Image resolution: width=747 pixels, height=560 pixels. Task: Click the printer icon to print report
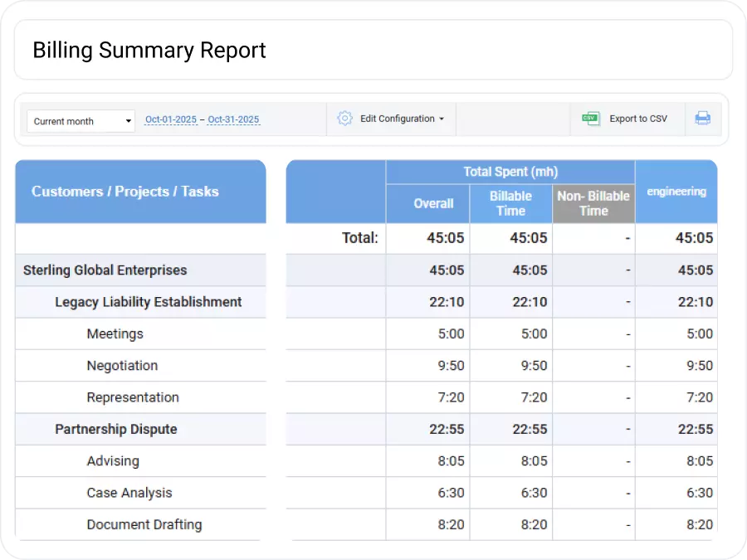(x=705, y=119)
